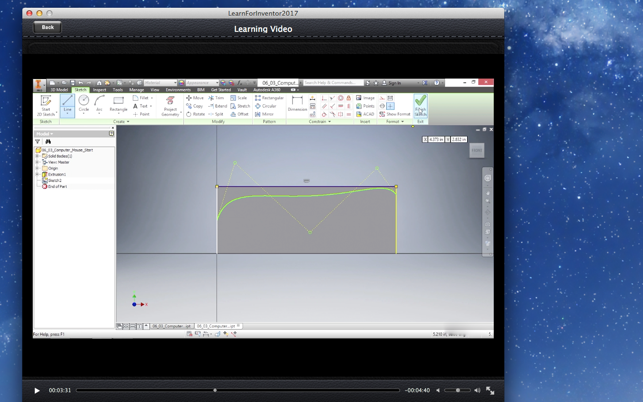Select the Copy tool in Modify panel
643x402 pixels.
coord(194,106)
